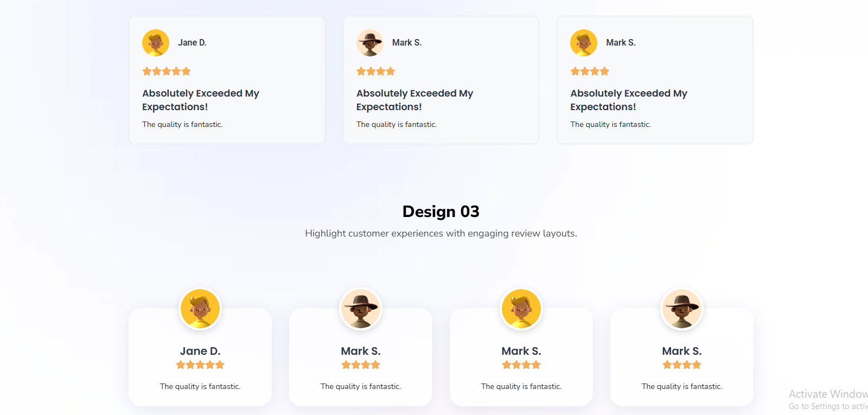Image resolution: width=868 pixels, height=415 pixels.
Task: Click 'The quality is fantastic' text in first card
Action: tap(182, 124)
